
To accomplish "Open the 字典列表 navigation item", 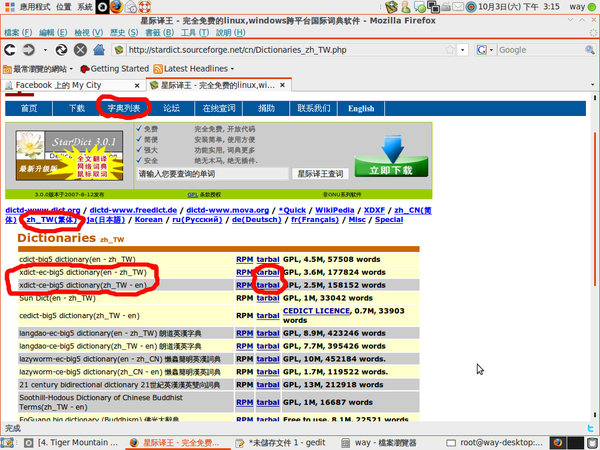I will click(124, 108).
